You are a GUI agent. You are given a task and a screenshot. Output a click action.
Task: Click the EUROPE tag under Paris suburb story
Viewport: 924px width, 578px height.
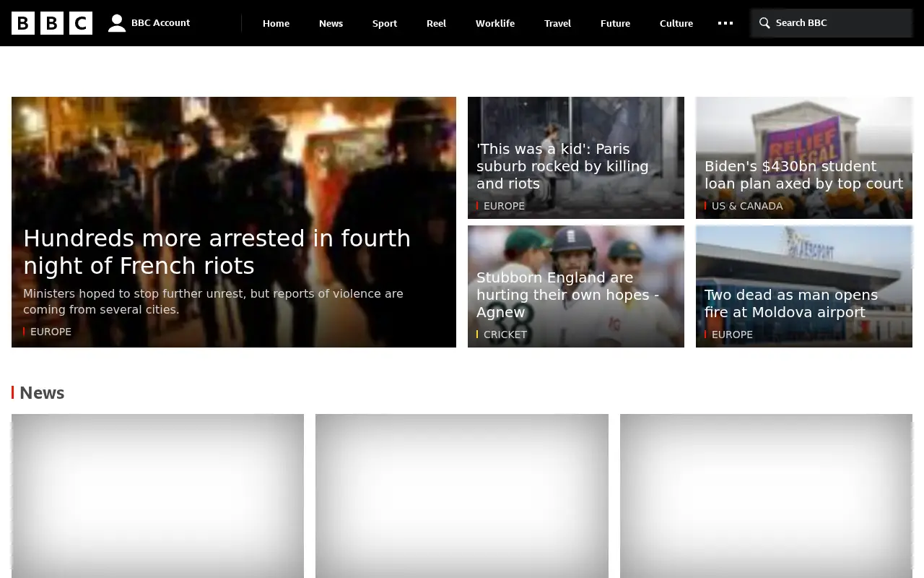pos(504,206)
